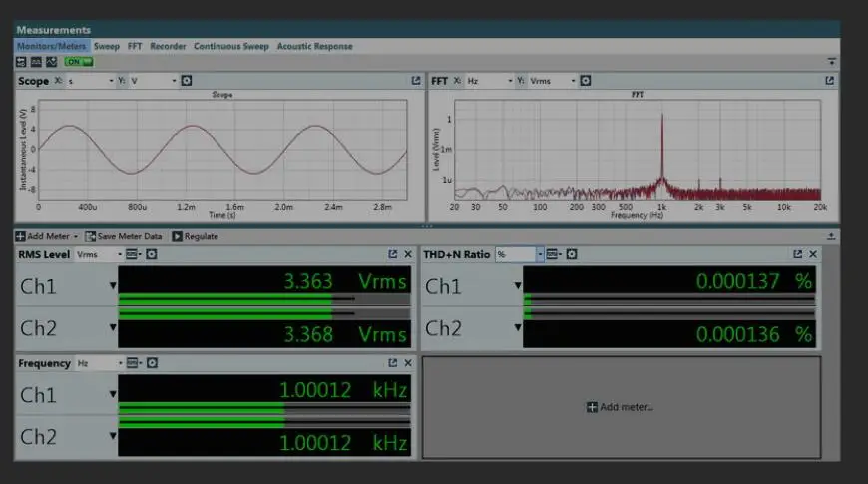Switch to the Continuous Sweep tab
Viewport: 868px width, 484px height.
click(x=230, y=46)
